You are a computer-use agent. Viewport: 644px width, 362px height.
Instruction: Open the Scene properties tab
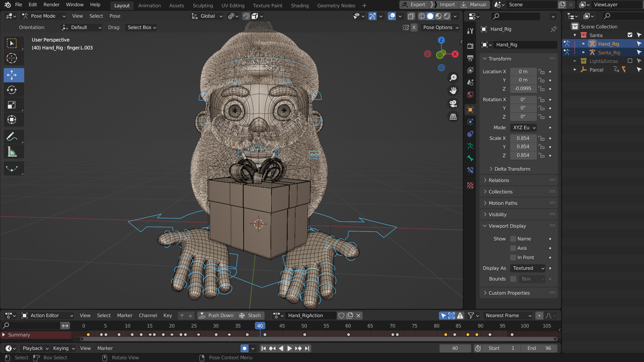pyautogui.click(x=470, y=82)
